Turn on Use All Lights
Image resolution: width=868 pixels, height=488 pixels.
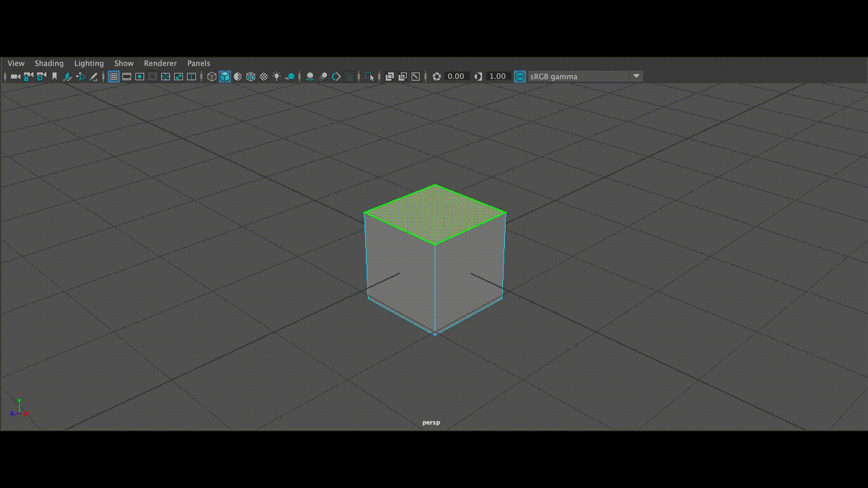tap(277, 76)
